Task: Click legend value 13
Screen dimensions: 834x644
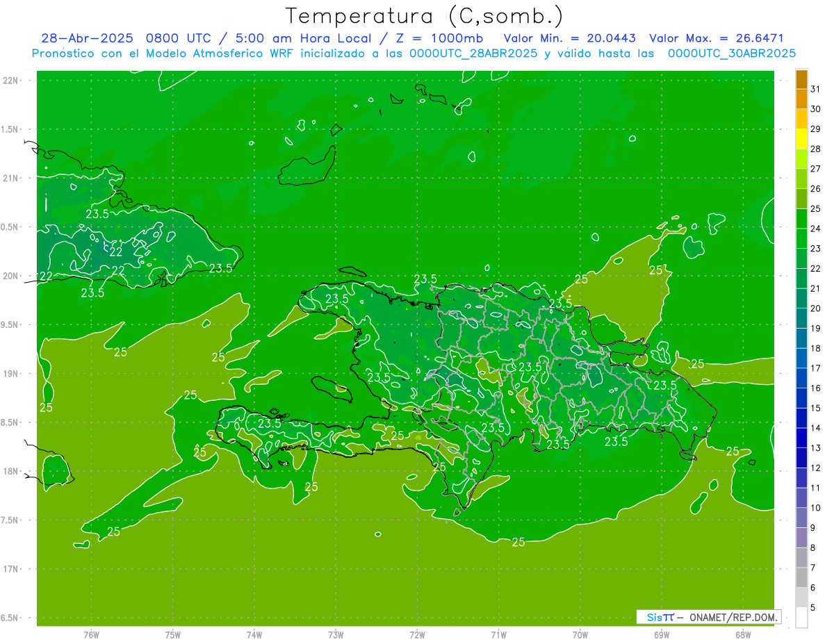Action: point(815,448)
